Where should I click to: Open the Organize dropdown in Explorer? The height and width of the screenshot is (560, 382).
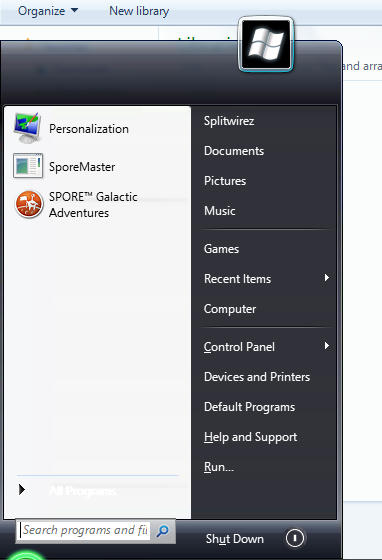(48, 11)
